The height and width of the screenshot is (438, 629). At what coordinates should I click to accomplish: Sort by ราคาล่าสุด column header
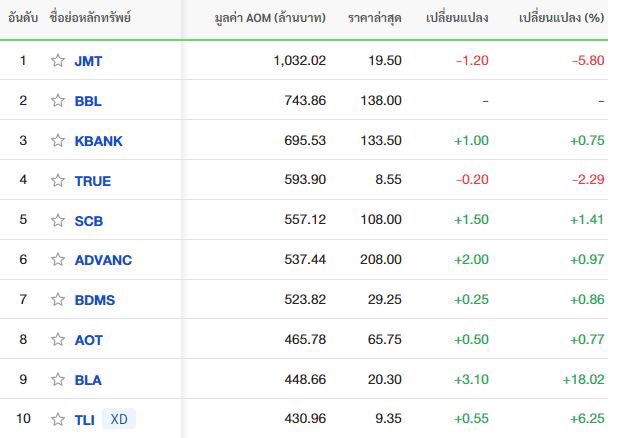click(x=375, y=18)
